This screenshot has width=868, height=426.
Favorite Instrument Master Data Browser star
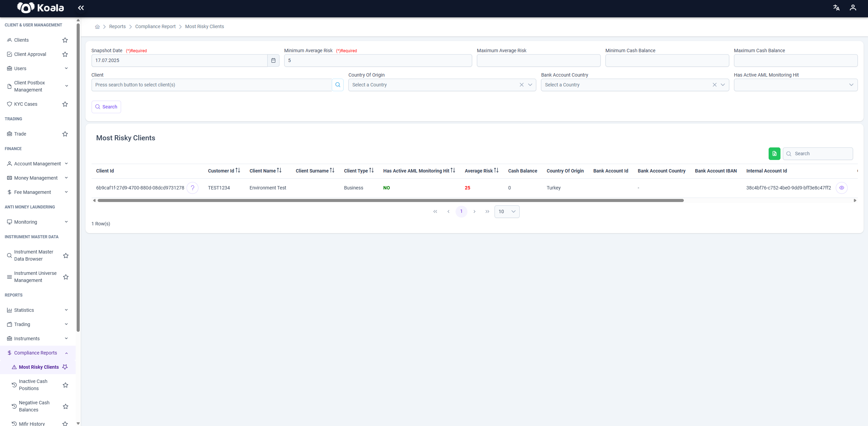(66, 256)
